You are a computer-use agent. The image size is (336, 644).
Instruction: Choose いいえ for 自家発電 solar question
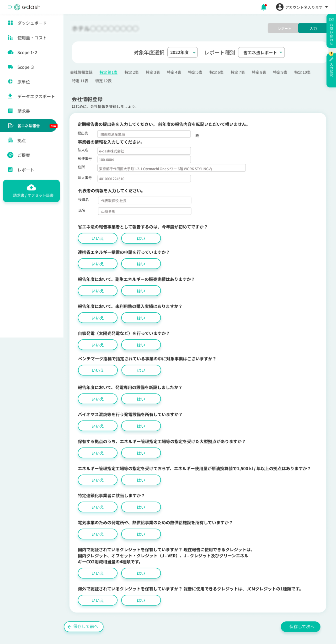(98, 345)
